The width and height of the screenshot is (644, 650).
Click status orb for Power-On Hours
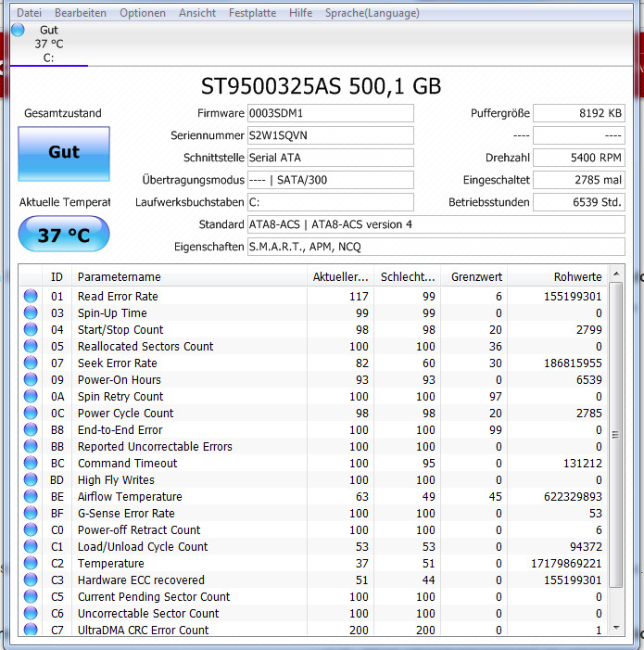31,379
